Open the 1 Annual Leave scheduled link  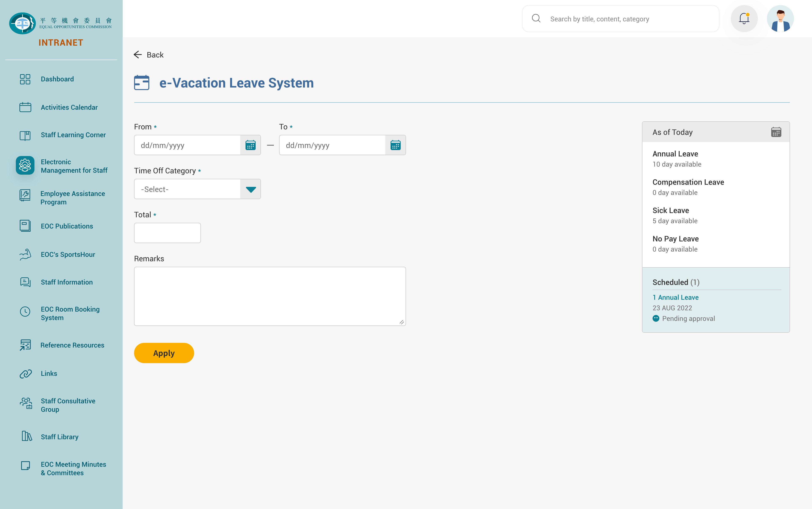[675, 297]
